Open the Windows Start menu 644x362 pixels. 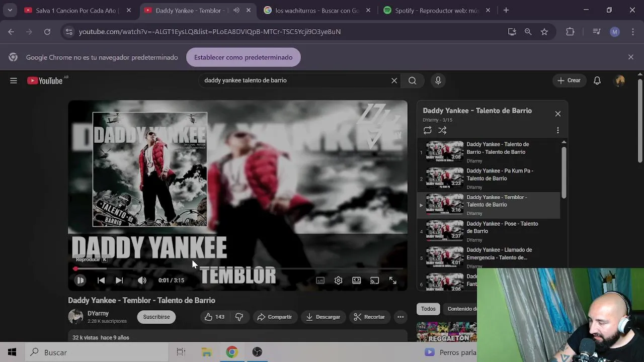(x=12, y=352)
